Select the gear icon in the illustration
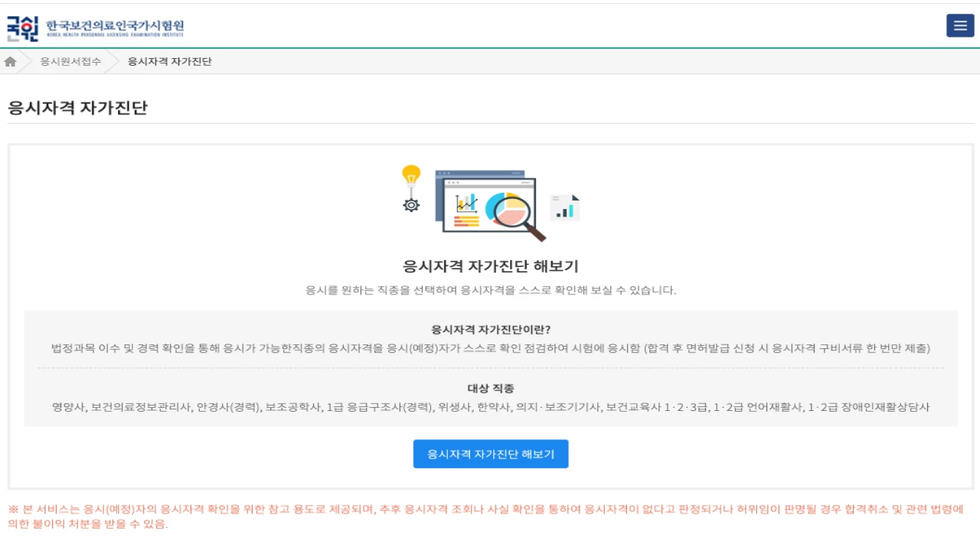The image size is (980, 551). click(x=411, y=206)
